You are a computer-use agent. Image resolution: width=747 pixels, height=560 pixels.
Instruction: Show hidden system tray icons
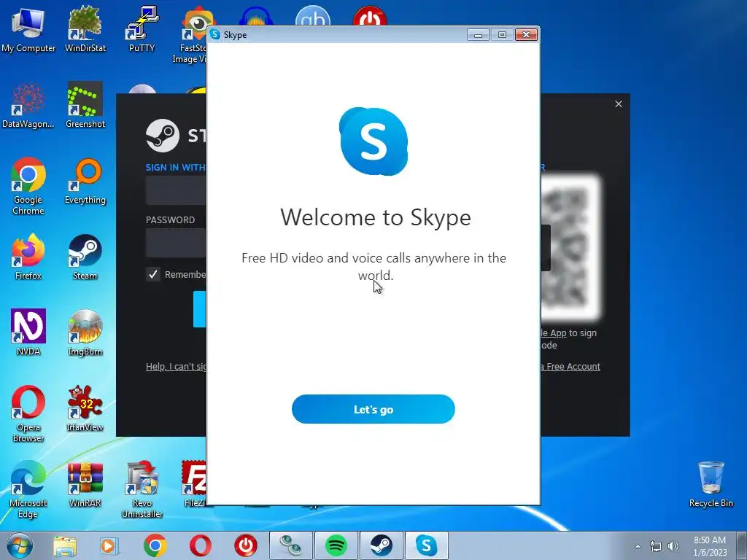click(638, 546)
